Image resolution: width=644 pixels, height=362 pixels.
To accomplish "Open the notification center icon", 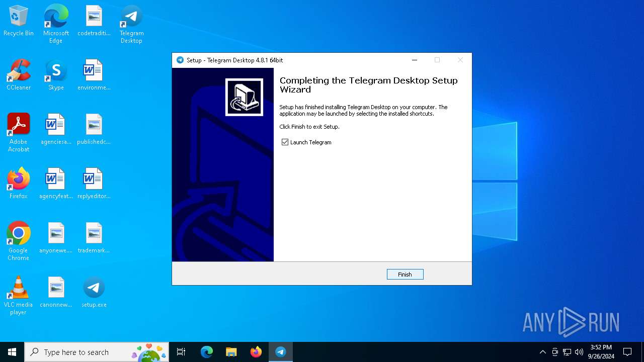I will point(627,352).
